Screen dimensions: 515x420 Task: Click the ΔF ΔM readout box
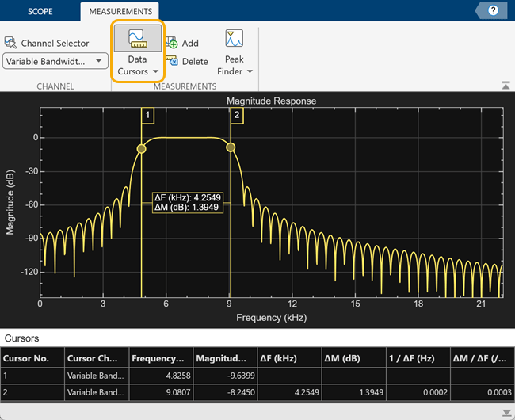188,203
